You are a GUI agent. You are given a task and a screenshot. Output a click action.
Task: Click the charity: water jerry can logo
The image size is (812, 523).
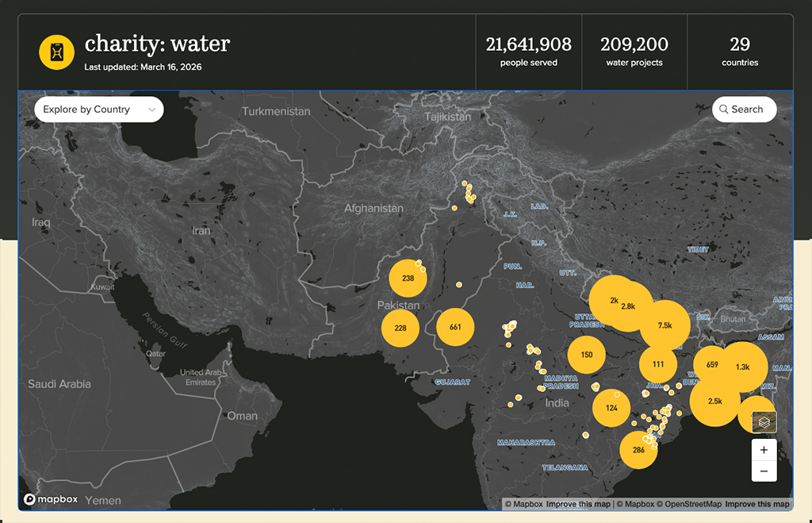(57, 52)
